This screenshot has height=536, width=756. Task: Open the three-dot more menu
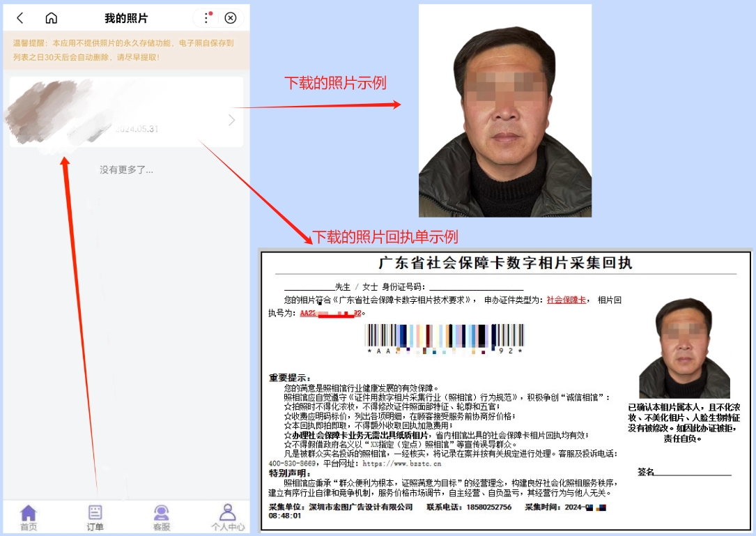point(206,18)
